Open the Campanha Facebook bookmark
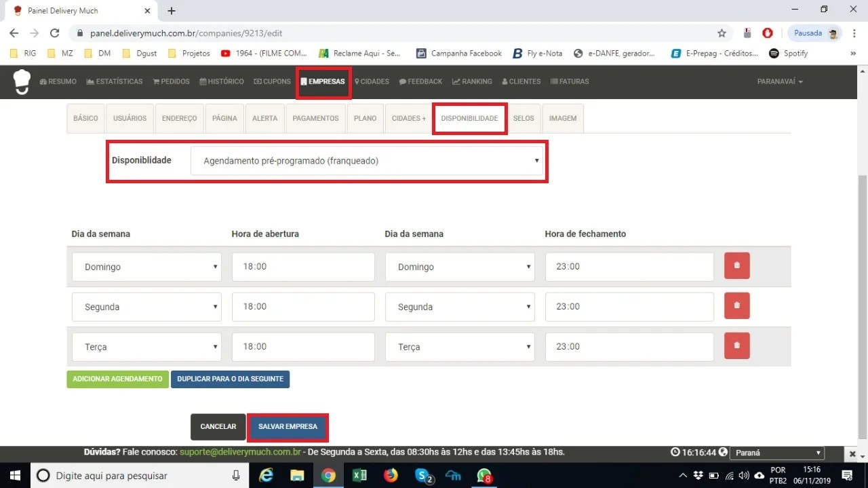This screenshot has width=868, height=488. click(x=459, y=53)
